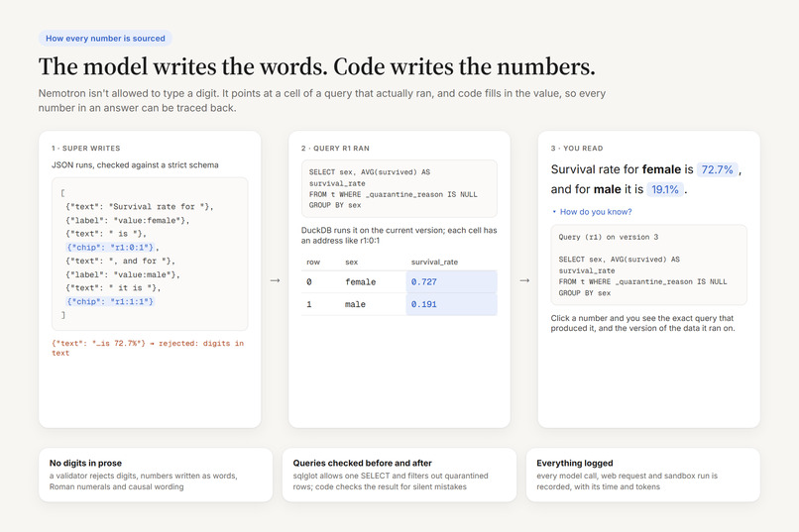Click the 'male' cell in results table
Screen dimensions: 799x532
click(x=355, y=304)
